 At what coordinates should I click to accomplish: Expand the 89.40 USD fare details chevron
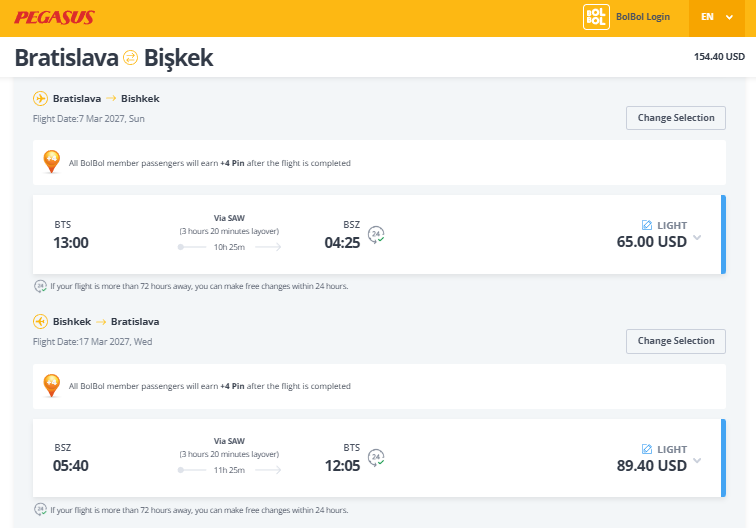click(697, 460)
